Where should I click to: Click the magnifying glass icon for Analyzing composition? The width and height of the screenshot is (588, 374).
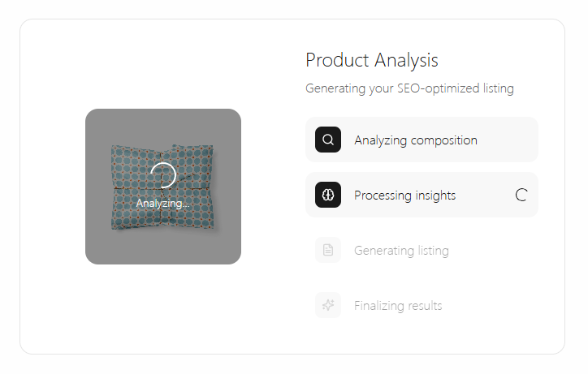(x=328, y=140)
